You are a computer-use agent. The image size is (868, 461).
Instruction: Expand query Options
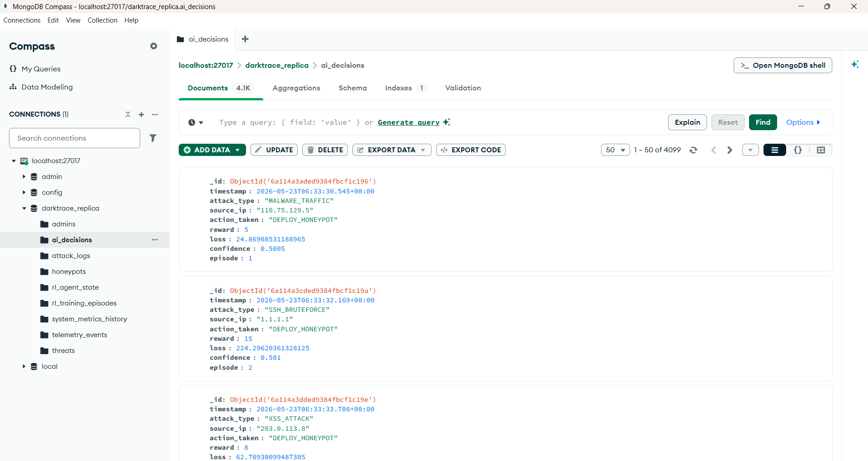[803, 122]
